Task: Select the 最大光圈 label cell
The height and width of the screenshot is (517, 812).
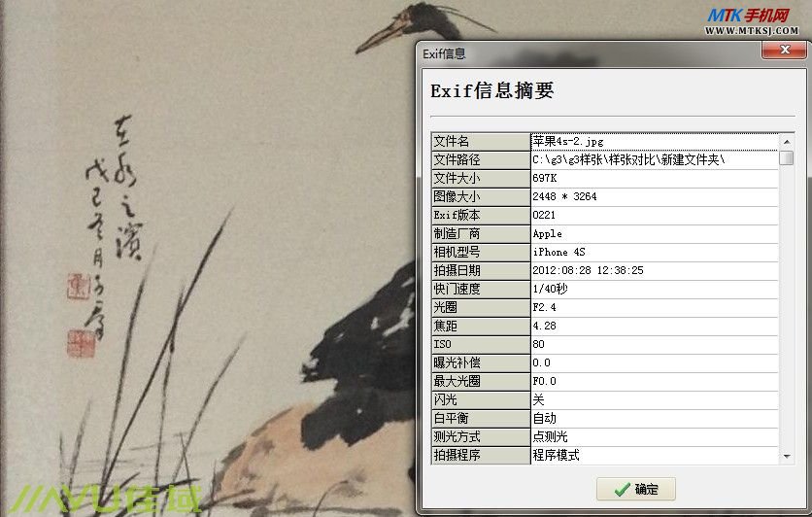Action: [481, 381]
